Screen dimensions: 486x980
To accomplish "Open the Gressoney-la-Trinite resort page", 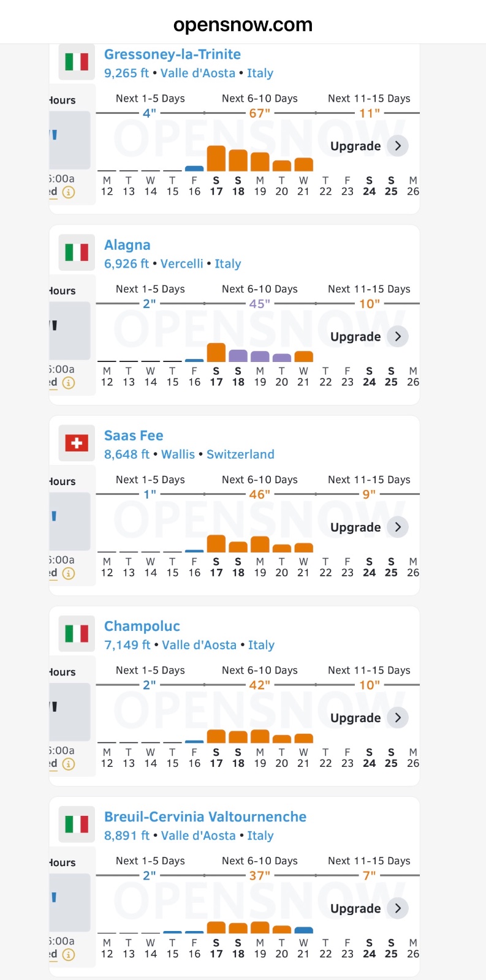I will [x=172, y=55].
